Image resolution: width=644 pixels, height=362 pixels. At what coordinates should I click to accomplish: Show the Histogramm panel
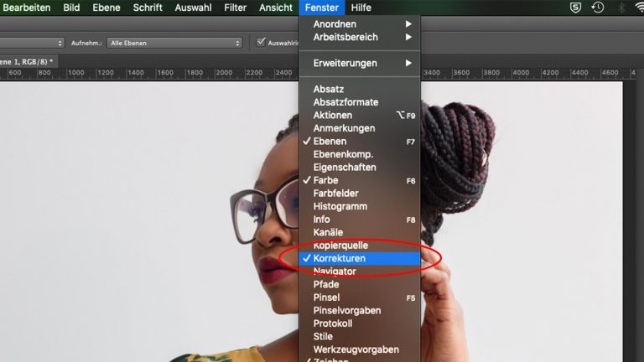360,206
